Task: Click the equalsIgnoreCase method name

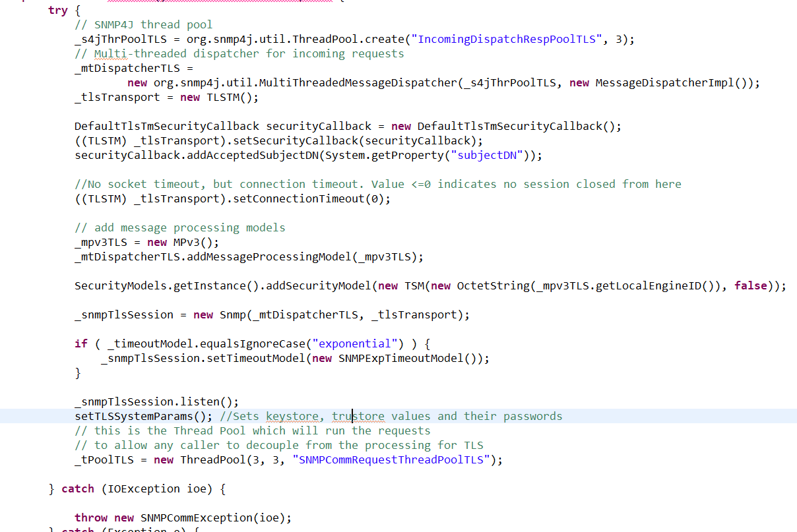Action: [253, 343]
